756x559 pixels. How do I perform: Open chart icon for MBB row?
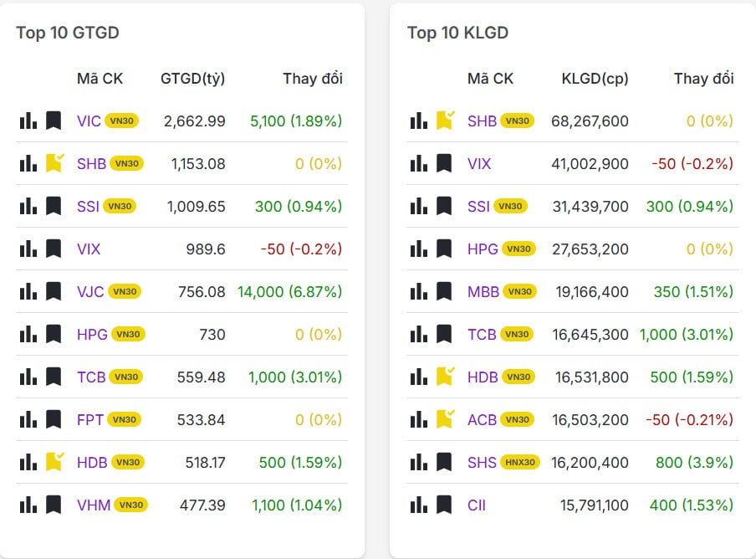click(419, 291)
